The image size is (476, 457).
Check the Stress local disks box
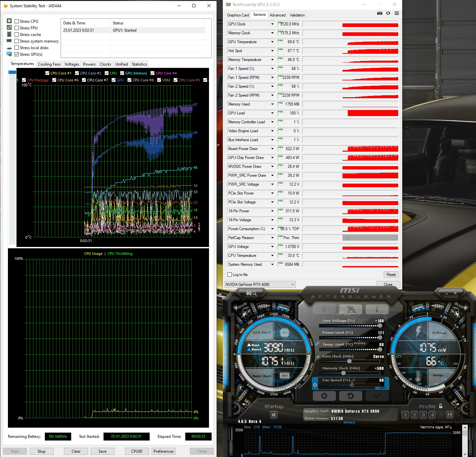[x=16, y=48]
